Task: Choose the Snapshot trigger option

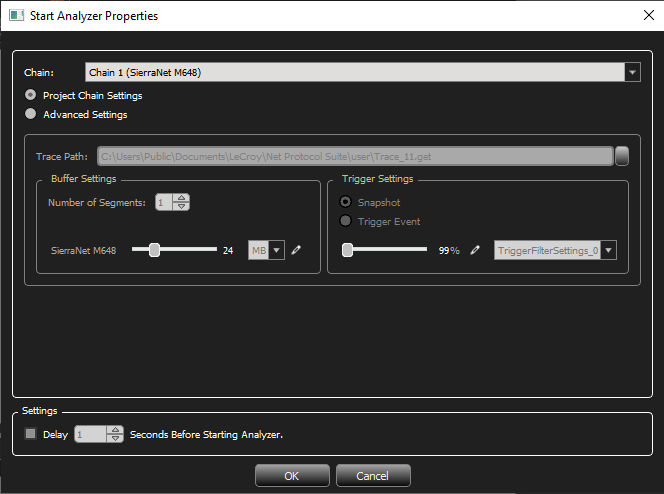Action: click(x=346, y=202)
